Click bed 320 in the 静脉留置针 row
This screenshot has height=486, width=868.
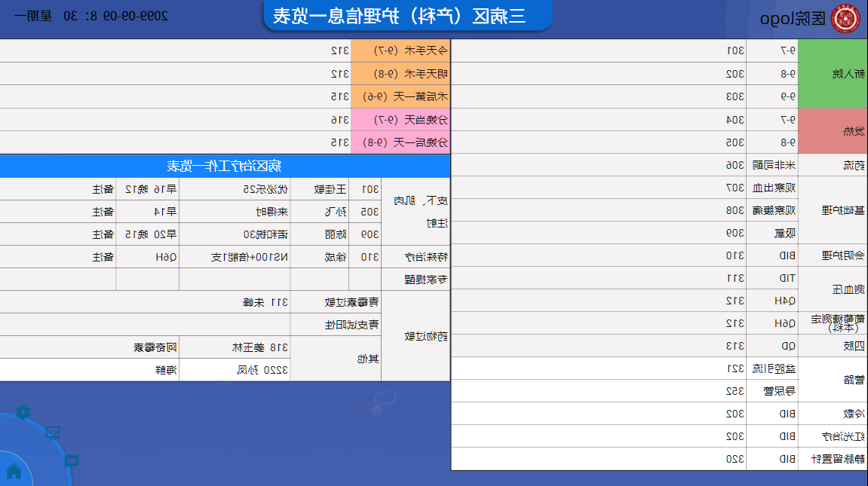tap(735, 459)
